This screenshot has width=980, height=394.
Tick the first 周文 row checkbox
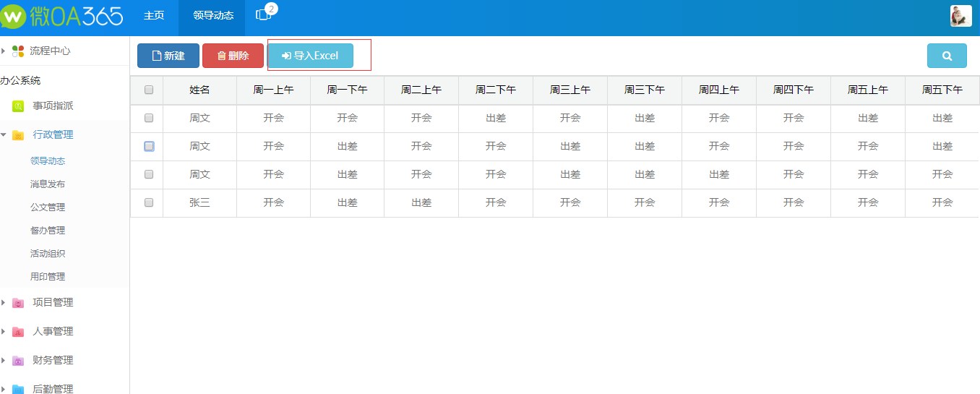pyautogui.click(x=149, y=119)
